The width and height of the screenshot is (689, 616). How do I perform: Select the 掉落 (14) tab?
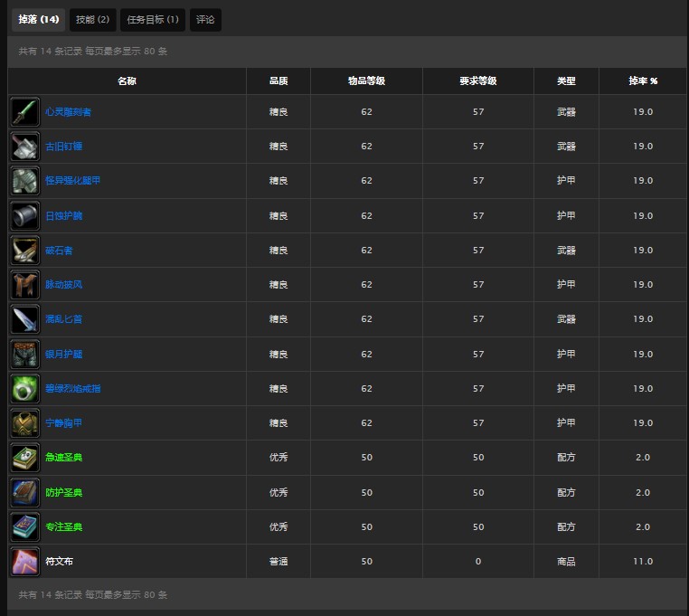(x=38, y=19)
